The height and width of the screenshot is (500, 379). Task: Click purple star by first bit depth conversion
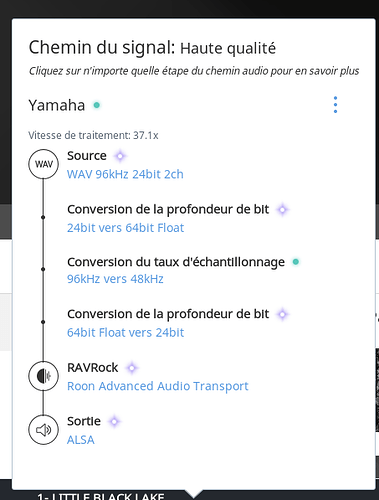click(x=283, y=210)
